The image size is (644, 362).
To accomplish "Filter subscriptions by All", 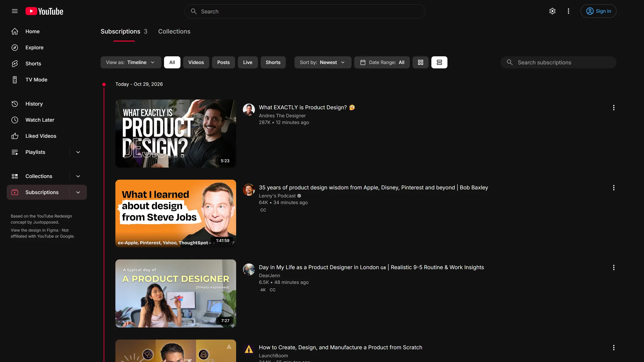I will tap(172, 62).
